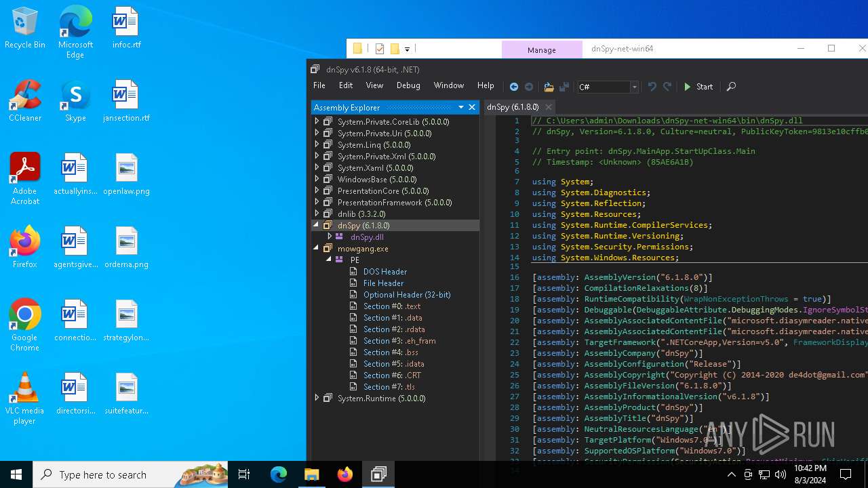Click the Save All icon in dnSpy toolbar

pos(564,87)
